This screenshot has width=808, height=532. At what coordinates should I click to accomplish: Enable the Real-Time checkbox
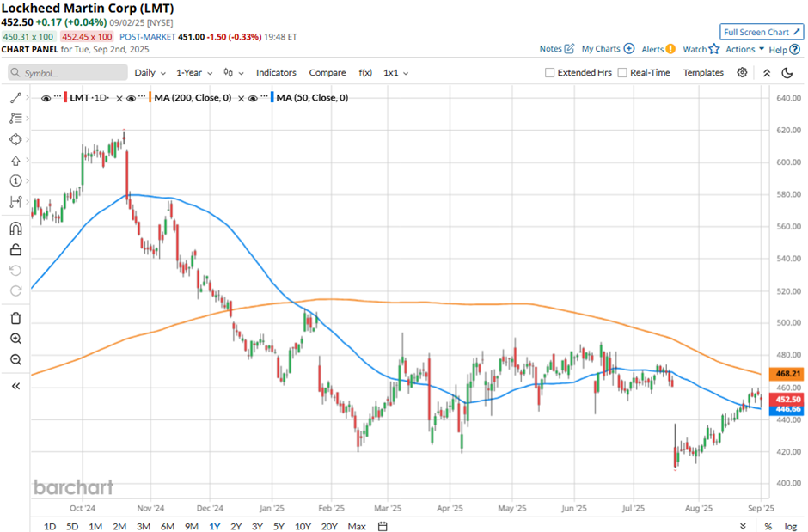(x=622, y=72)
